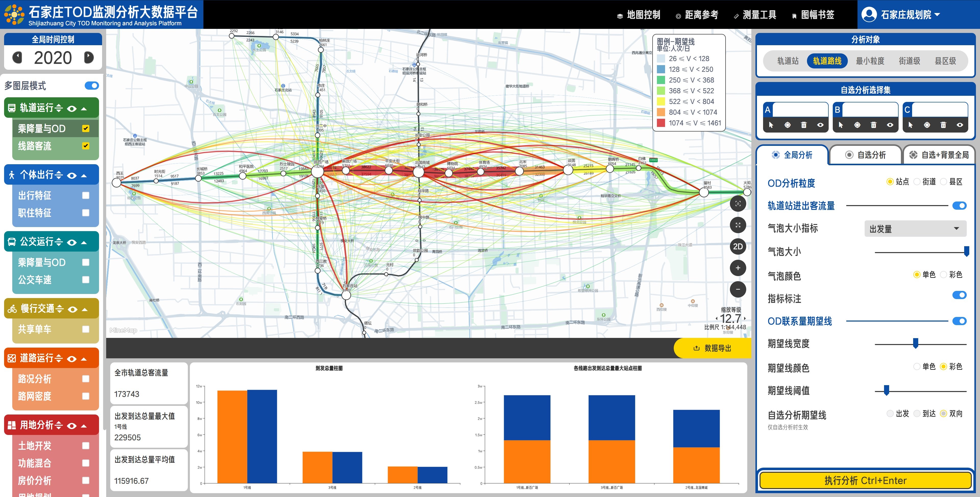The height and width of the screenshot is (497, 980).
Task: Click the reorder arrows beside 用地分析
Action: point(59,425)
